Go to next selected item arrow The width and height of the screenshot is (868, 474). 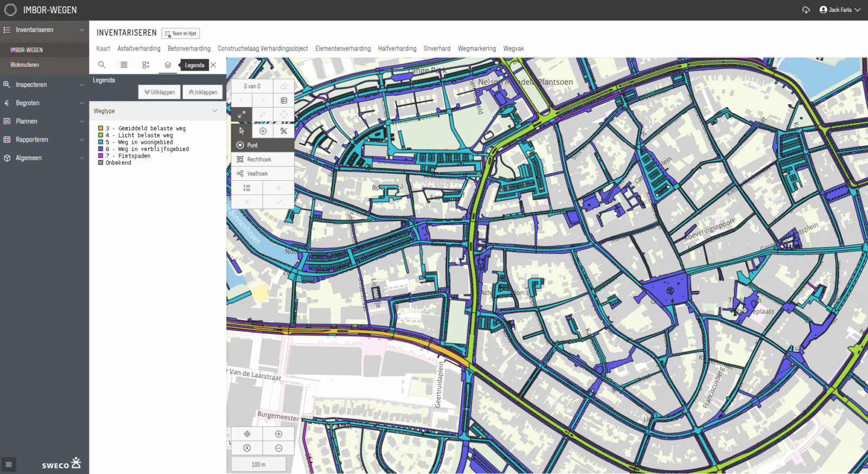[x=263, y=100]
